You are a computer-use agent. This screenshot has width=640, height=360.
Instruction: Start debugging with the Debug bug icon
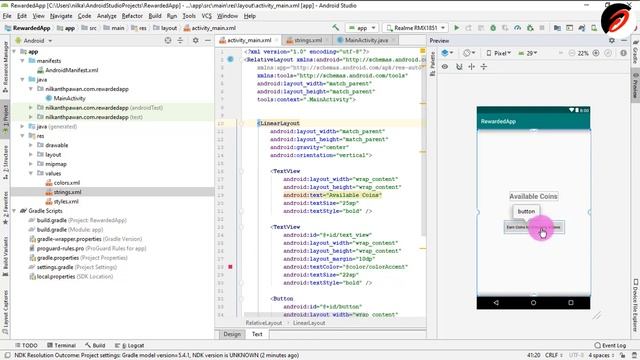(x=493, y=28)
